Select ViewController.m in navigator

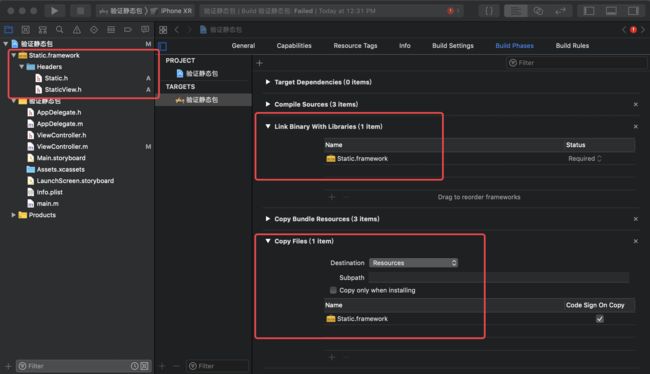point(62,146)
